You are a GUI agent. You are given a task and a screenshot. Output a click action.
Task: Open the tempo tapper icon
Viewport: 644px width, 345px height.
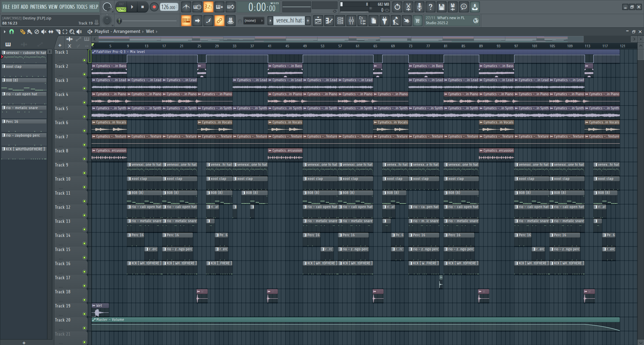[x=396, y=21]
